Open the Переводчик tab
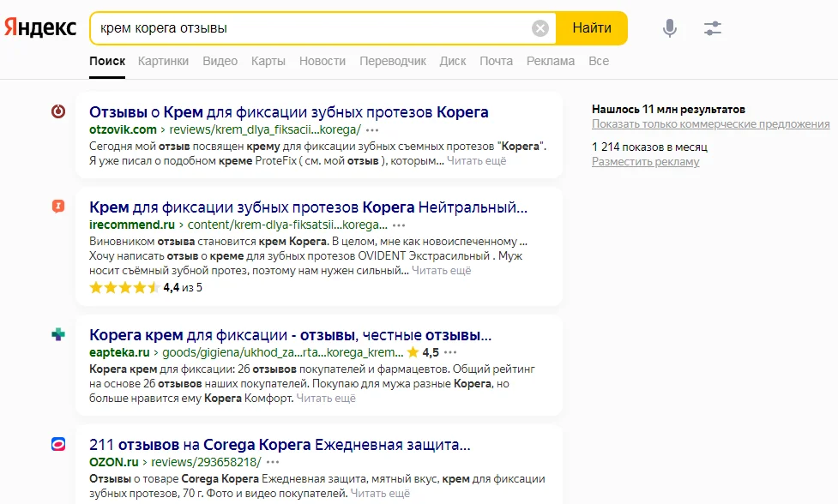Image resolution: width=838 pixels, height=504 pixels. 393,62
